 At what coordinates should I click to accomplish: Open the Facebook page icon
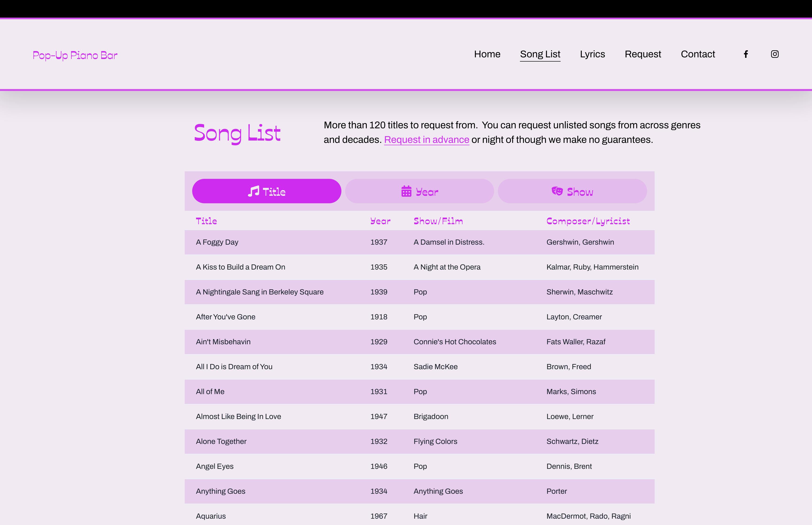[x=746, y=54]
